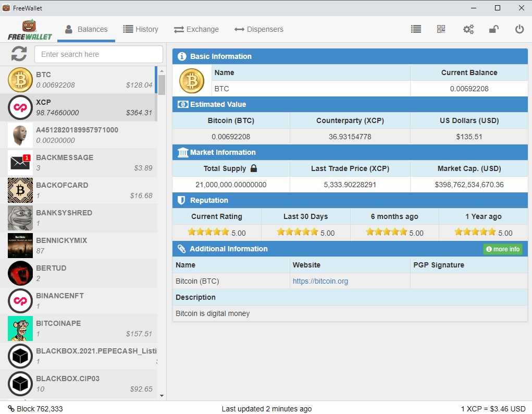The height and width of the screenshot is (414, 532).
Task: Click the 1 XCP = $3.46 USD rate
Action: [x=493, y=409]
